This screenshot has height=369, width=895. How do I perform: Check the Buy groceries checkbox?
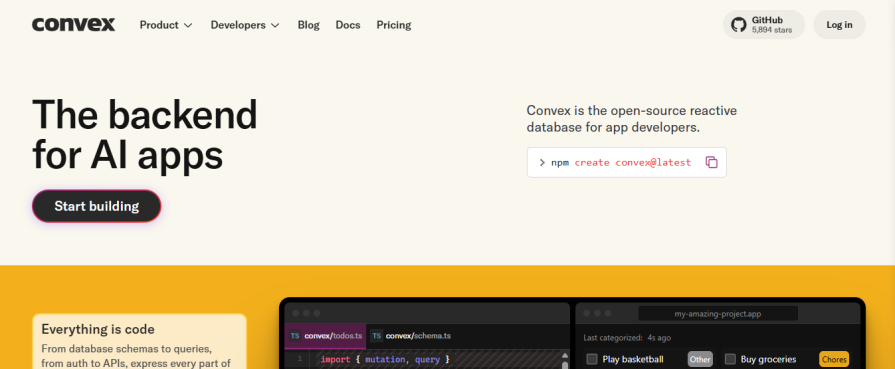[730, 359]
